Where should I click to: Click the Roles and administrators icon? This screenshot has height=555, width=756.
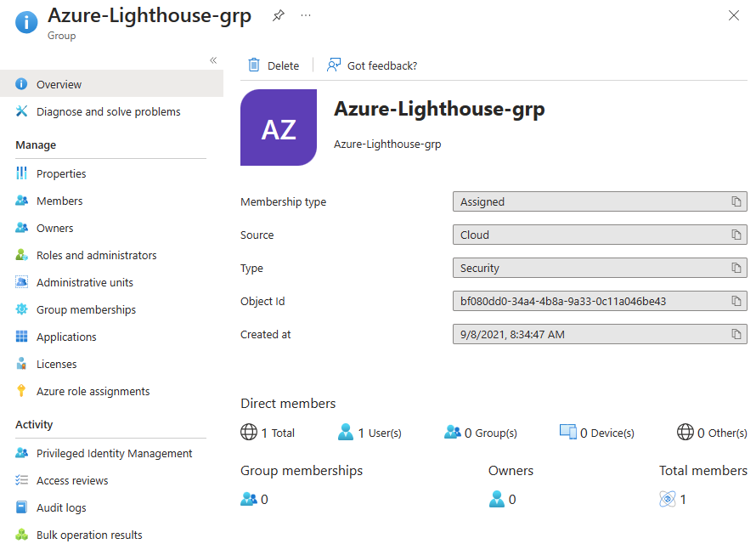[x=22, y=254]
